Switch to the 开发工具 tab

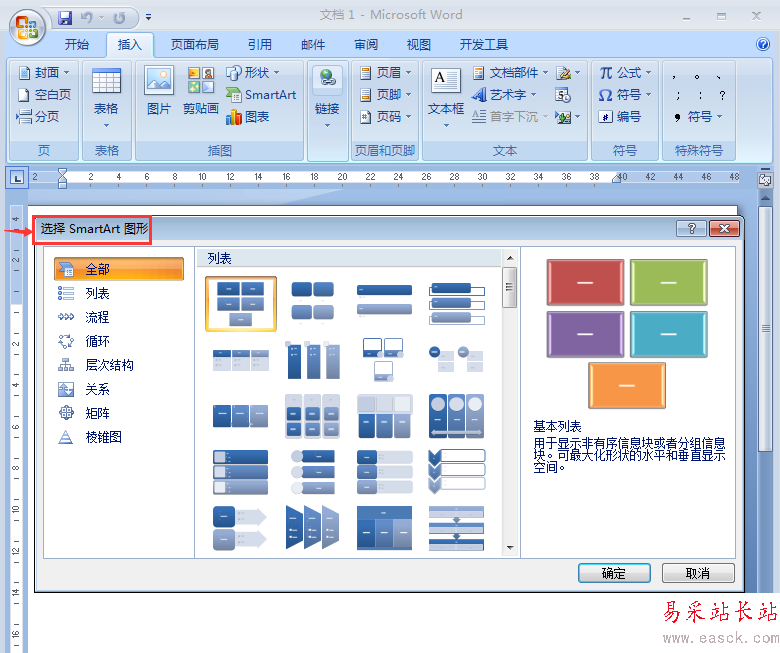click(x=484, y=45)
